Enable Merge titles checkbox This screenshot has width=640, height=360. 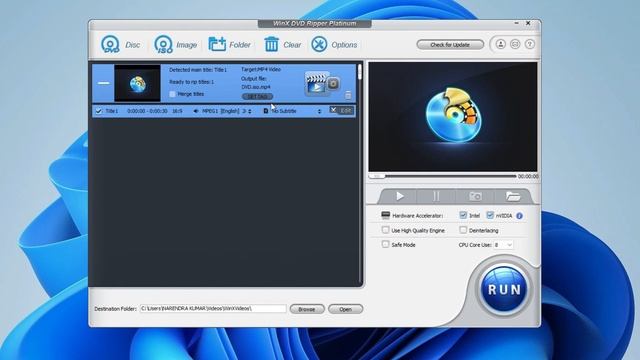tap(173, 94)
